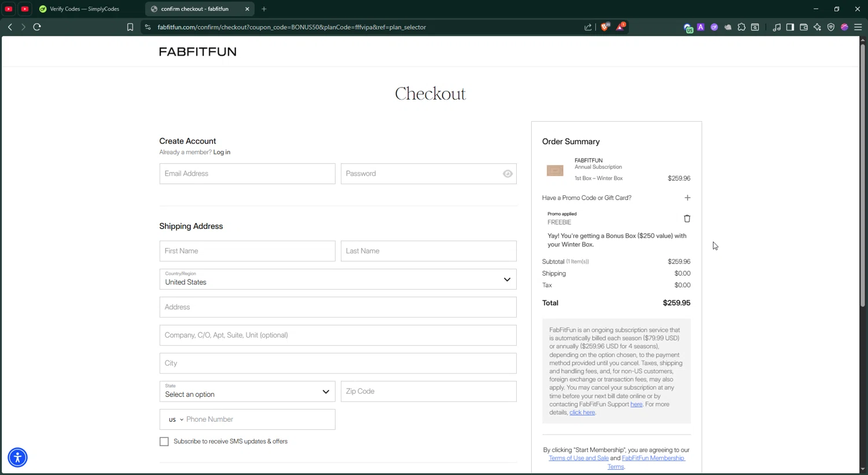The height and width of the screenshot is (475, 868).
Task: Click the trash icon to remove FREEBIE promo
Action: coord(687,219)
